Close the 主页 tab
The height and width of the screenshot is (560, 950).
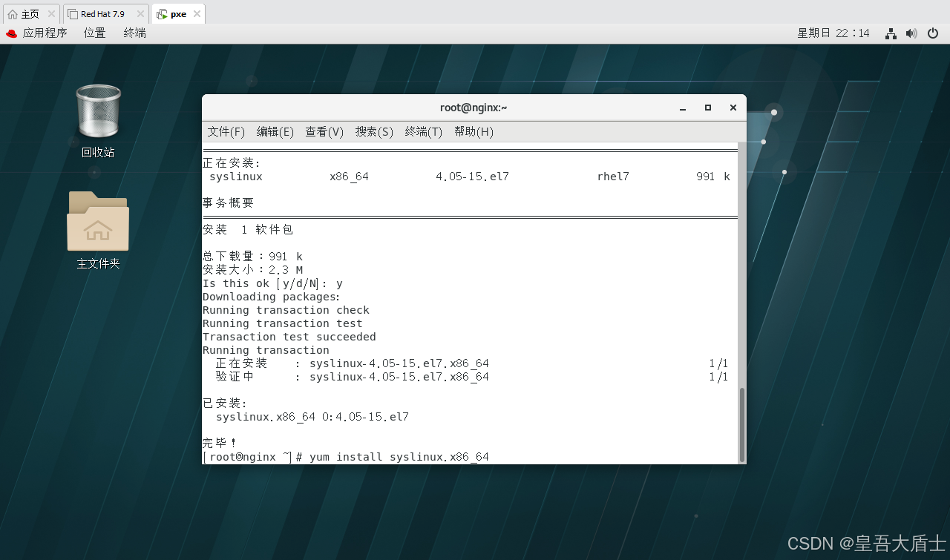(x=51, y=14)
